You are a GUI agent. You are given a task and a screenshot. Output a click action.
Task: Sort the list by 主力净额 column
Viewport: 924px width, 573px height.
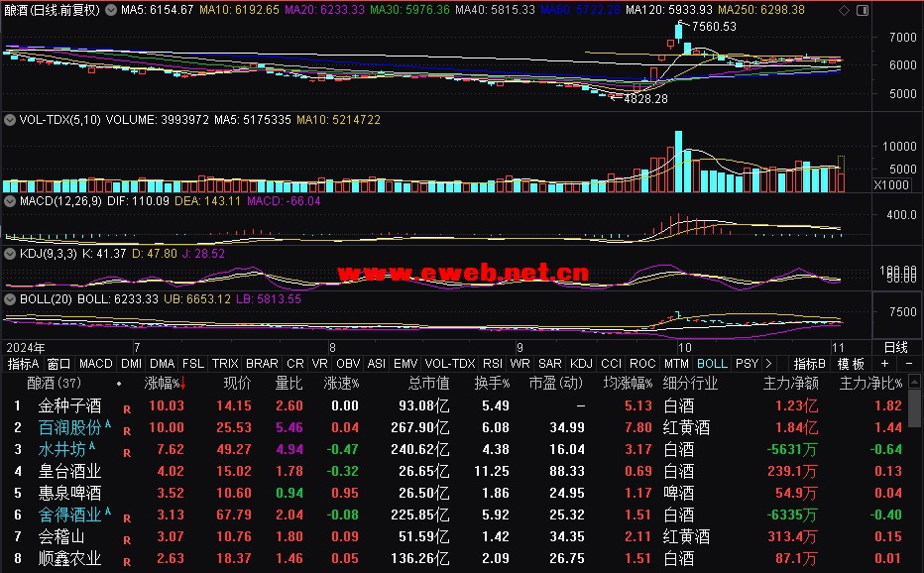791,384
